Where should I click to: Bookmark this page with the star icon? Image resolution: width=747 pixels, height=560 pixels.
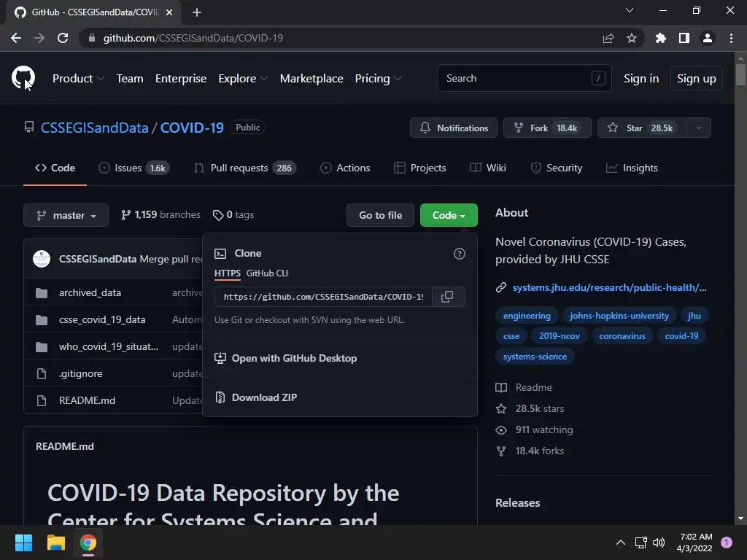coord(632,38)
